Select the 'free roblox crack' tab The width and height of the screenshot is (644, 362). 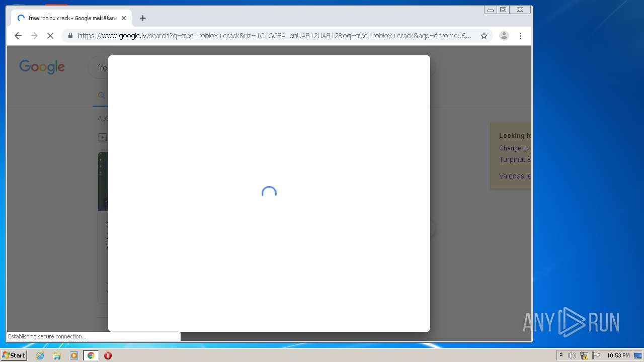coord(71,18)
